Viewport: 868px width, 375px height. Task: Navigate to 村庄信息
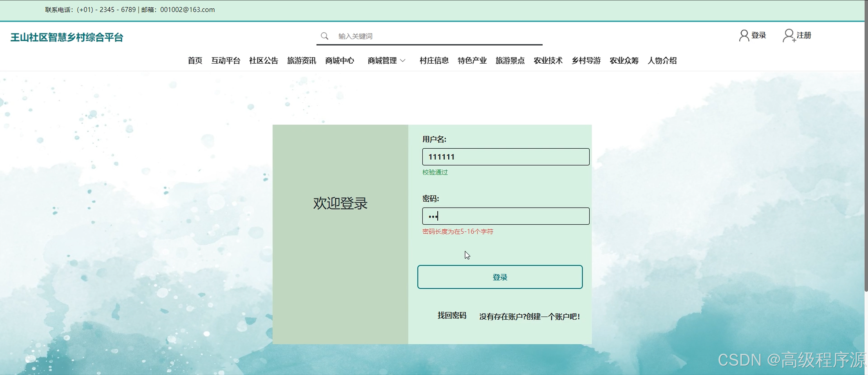click(x=434, y=61)
